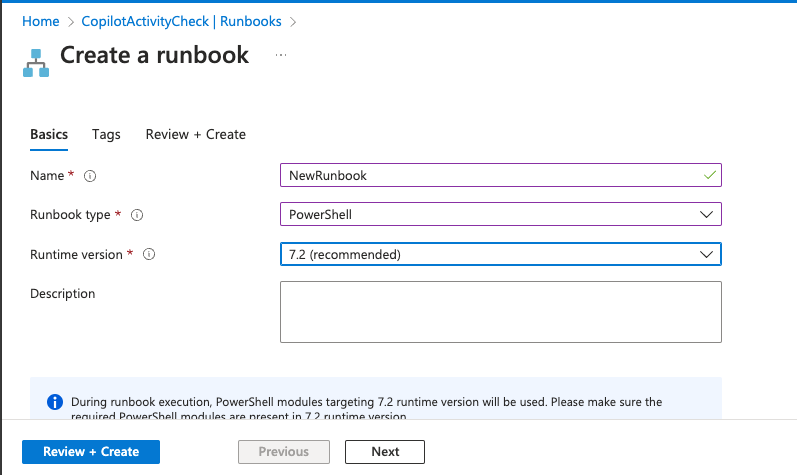Click into the Description text box
The image size is (797, 475).
pos(500,312)
